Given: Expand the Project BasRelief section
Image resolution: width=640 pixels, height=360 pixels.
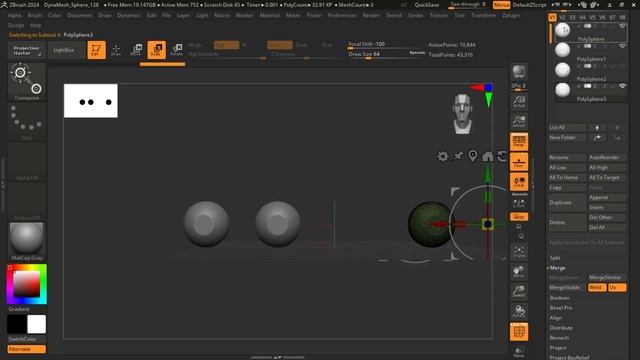Looking at the screenshot, I should (569, 357).
